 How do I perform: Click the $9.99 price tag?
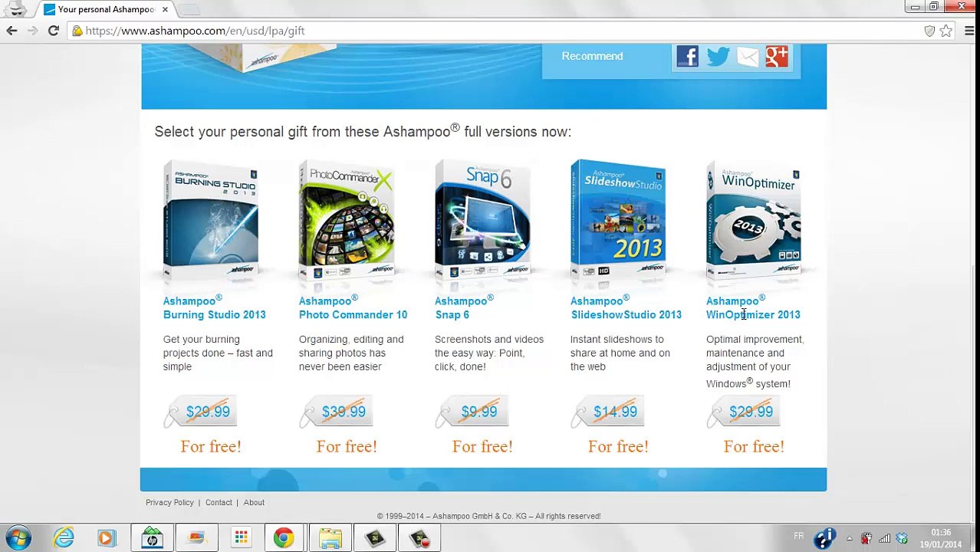(473, 412)
